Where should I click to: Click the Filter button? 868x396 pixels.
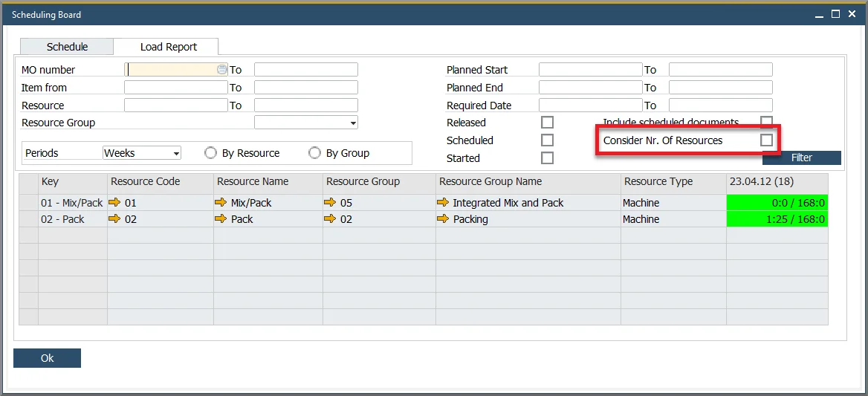802,158
